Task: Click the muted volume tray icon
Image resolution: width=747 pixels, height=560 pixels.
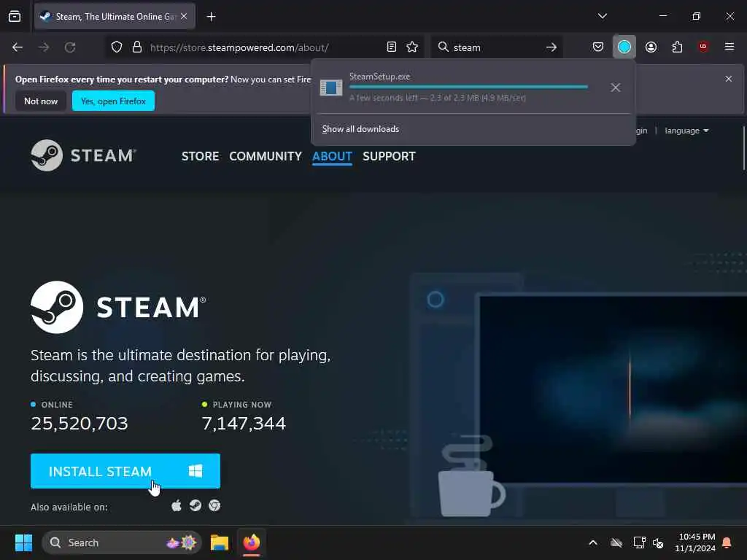Action: [x=658, y=542]
